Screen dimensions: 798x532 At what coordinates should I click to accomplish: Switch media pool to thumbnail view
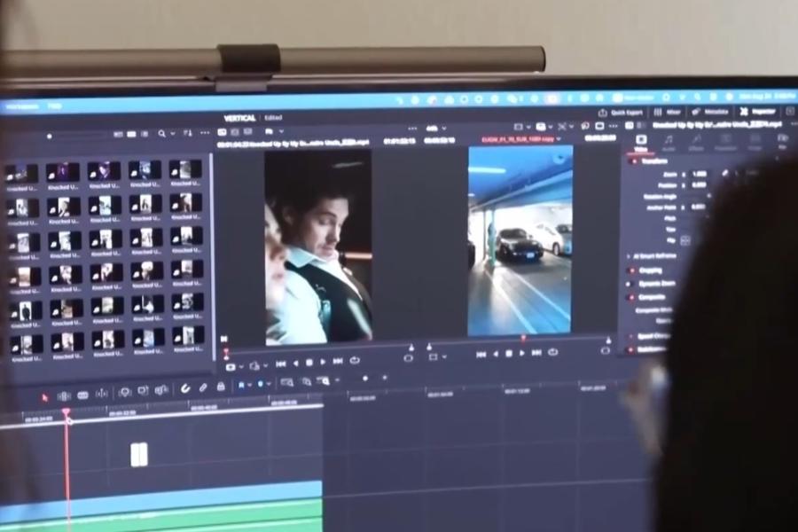[131, 135]
